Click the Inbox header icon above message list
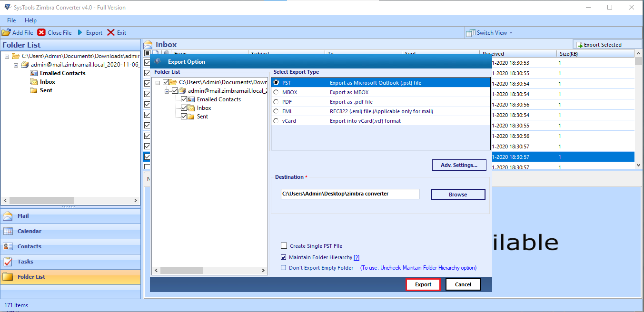Image resolution: width=644 pixels, height=312 pixels. [x=148, y=44]
